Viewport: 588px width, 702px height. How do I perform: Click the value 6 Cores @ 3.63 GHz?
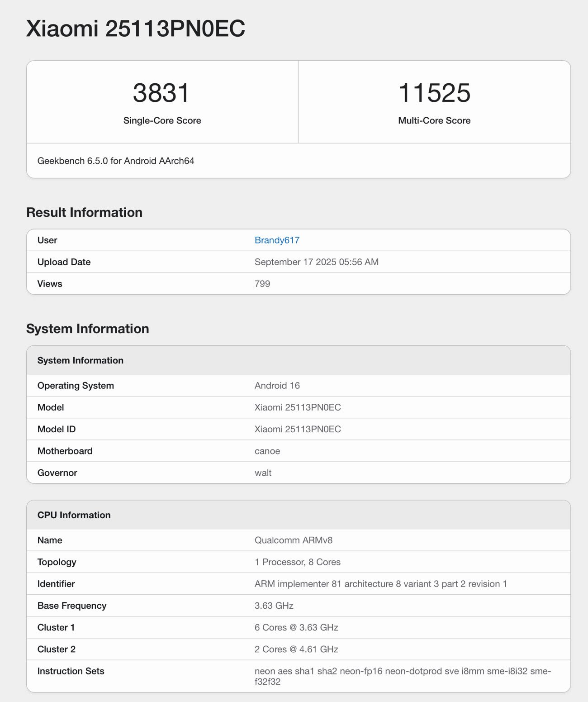[296, 627]
